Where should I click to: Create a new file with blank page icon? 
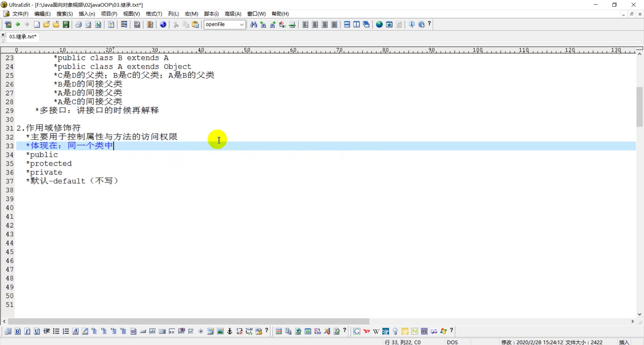[x=37, y=24]
